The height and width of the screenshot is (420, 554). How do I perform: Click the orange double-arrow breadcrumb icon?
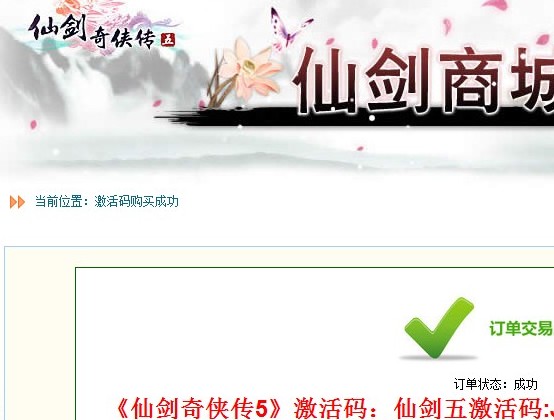[17, 202]
